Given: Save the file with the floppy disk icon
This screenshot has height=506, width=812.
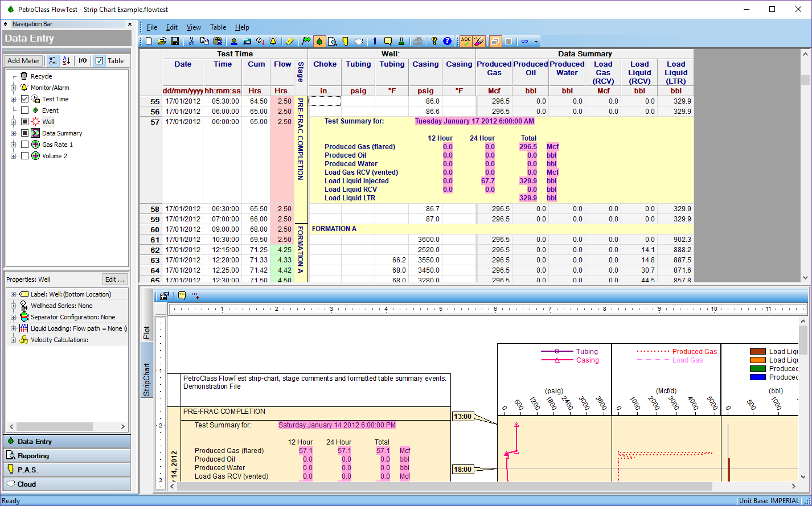Looking at the screenshot, I should point(175,41).
